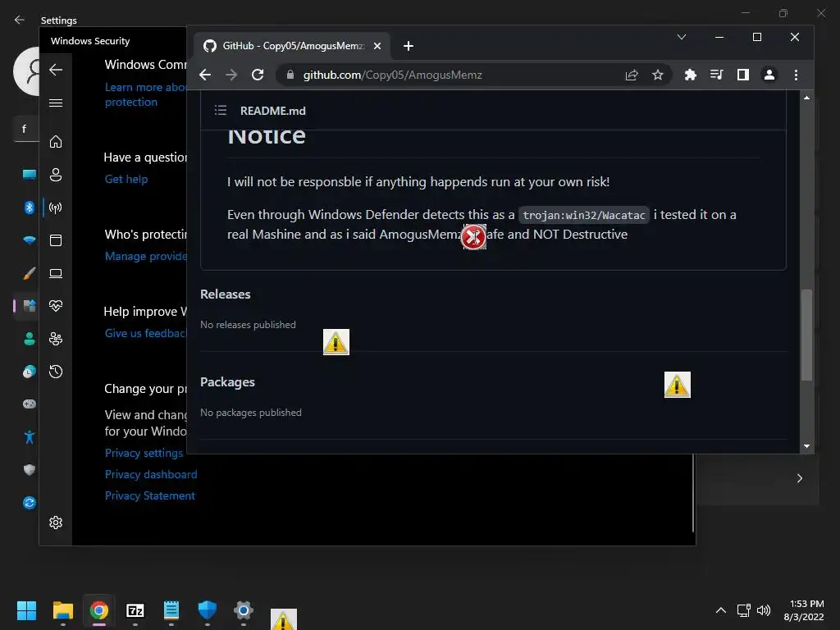
Task: Open File Explorer from taskbar
Action: point(62,610)
